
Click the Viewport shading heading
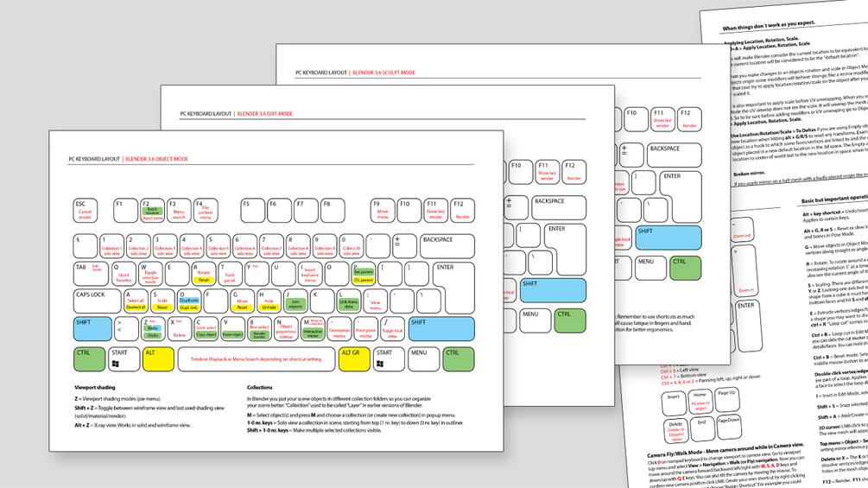coord(95,387)
